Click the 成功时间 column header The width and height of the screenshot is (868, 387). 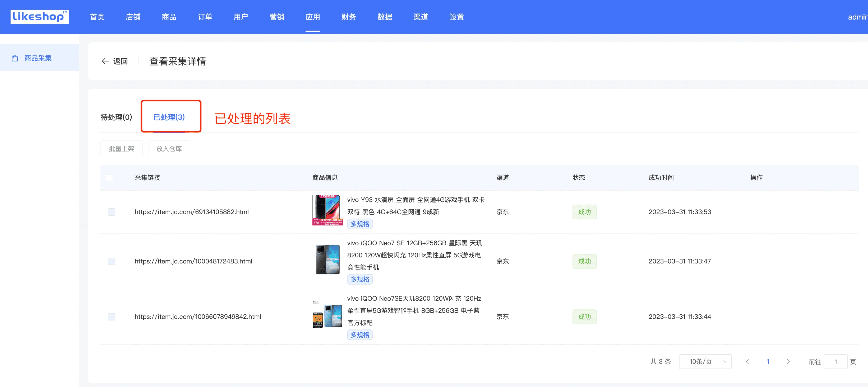tap(661, 178)
